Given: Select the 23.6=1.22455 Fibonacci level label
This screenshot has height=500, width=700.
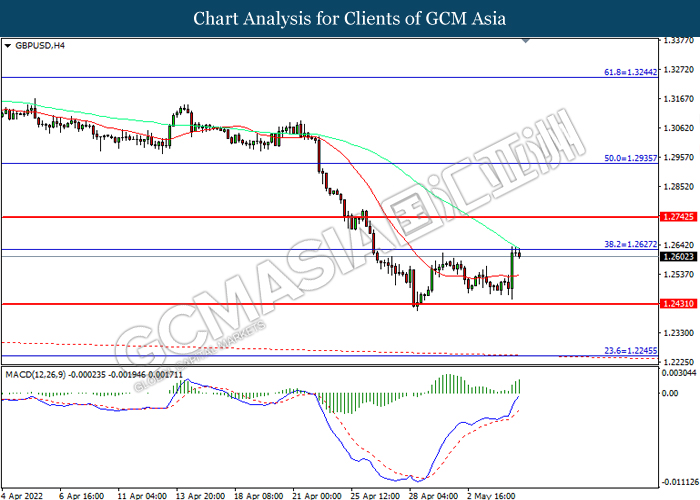Looking at the screenshot, I should coord(630,351).
